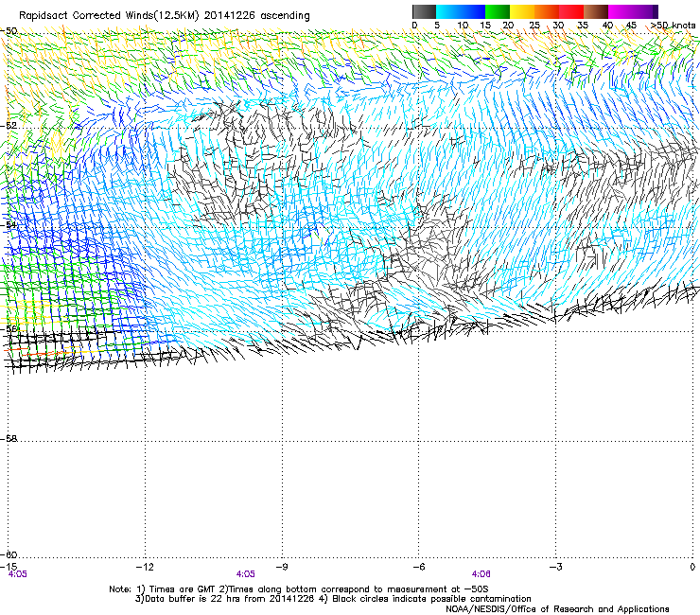
Task: Click the '-50' latitude axis label
Action: tap(9, 31)
